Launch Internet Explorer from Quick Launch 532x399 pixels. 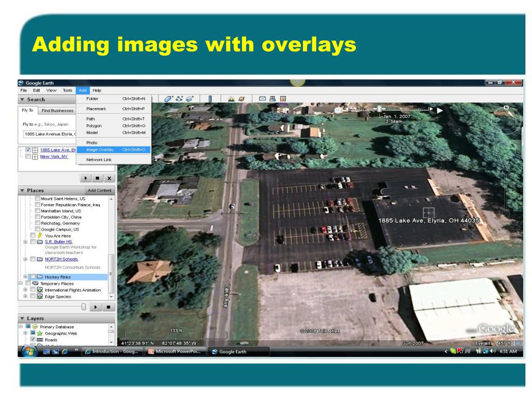pos(64,352)
